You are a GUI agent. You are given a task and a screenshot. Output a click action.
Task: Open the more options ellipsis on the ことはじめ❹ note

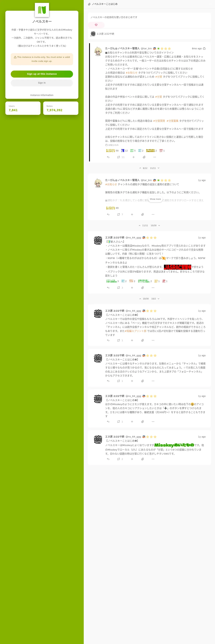pyautogui.click(x=153, y=341)
